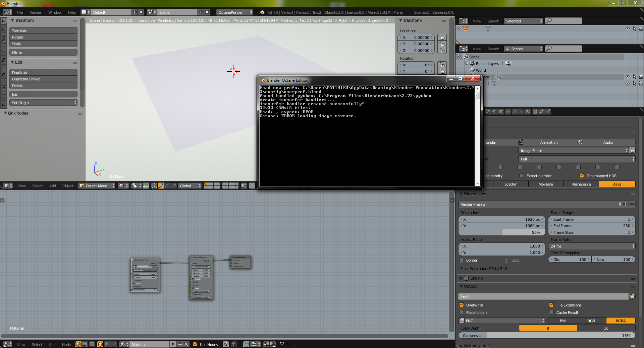Adjust the 50% resolution percentage slider
The image size is (644, 348).
502,232
